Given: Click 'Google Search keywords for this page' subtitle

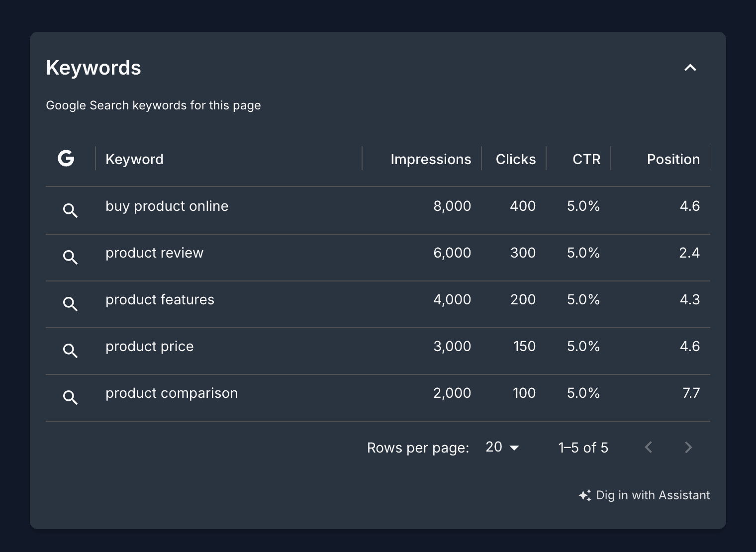Looking at the screenshot, I should click(x=153, y=105).
